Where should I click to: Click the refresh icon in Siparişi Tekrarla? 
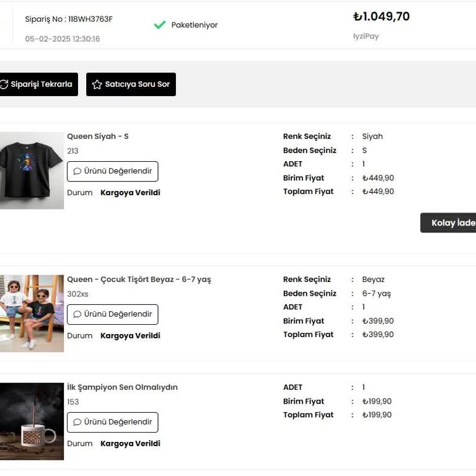(x=4, y=84)
